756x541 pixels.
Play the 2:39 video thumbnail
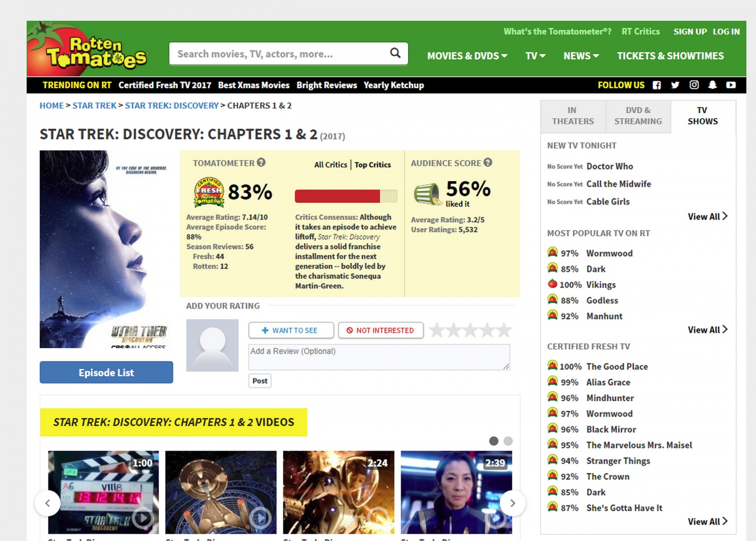pos(456,492)
